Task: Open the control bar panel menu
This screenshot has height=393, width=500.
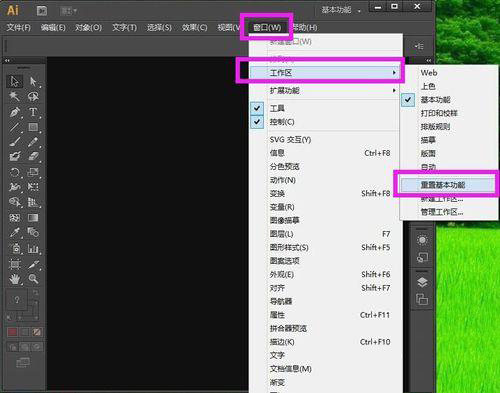Action: pos(419,46)
